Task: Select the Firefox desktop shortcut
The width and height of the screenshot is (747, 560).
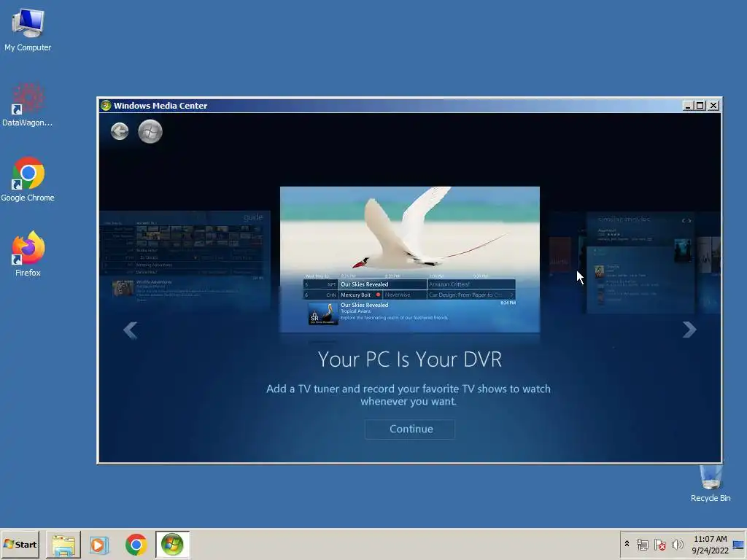Action: [x=28, y=254]
